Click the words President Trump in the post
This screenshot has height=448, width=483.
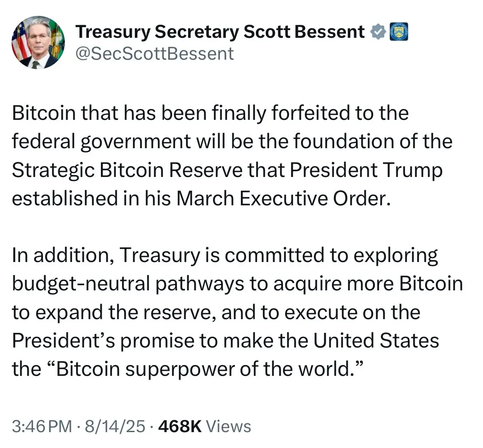366,170
